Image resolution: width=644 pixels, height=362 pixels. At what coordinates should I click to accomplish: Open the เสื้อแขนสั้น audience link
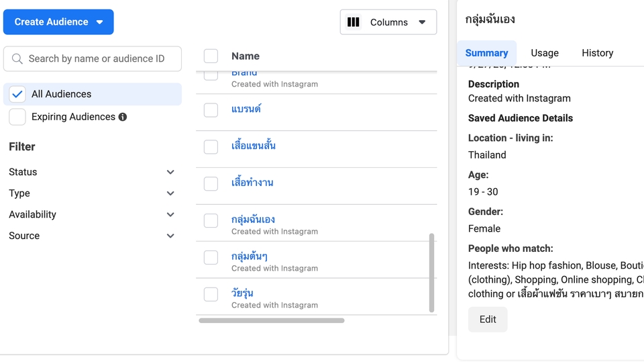click(x=253, y=146)
